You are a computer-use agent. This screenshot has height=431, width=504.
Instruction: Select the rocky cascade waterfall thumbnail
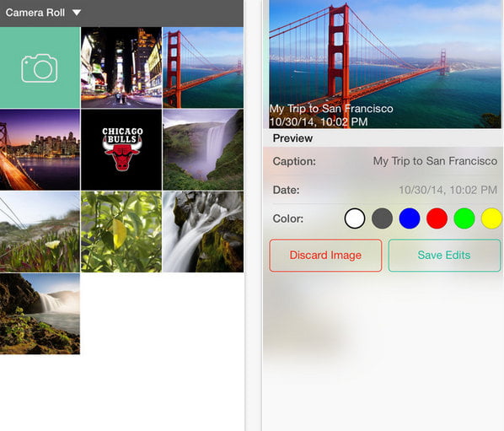tap(203, 232)
